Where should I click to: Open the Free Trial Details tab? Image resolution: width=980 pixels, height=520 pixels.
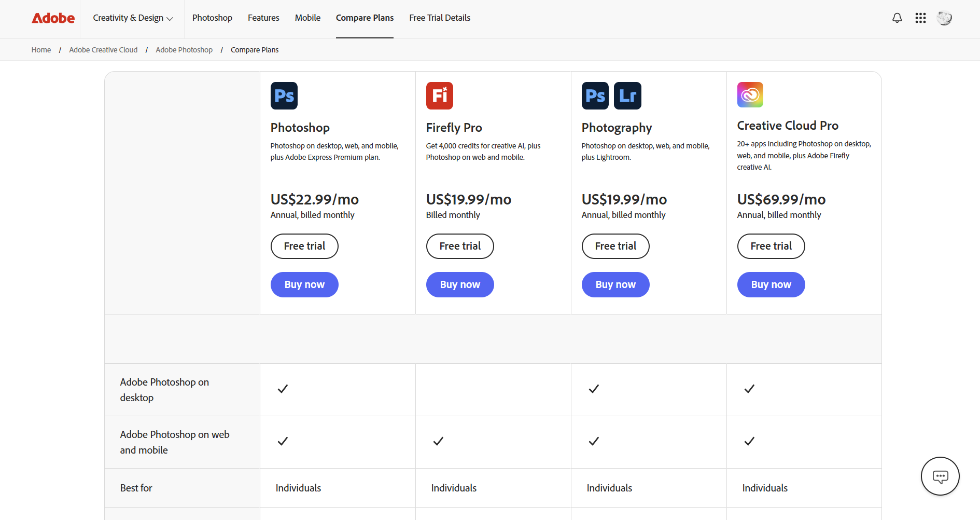pyautogui.click(x=440, y=18)
